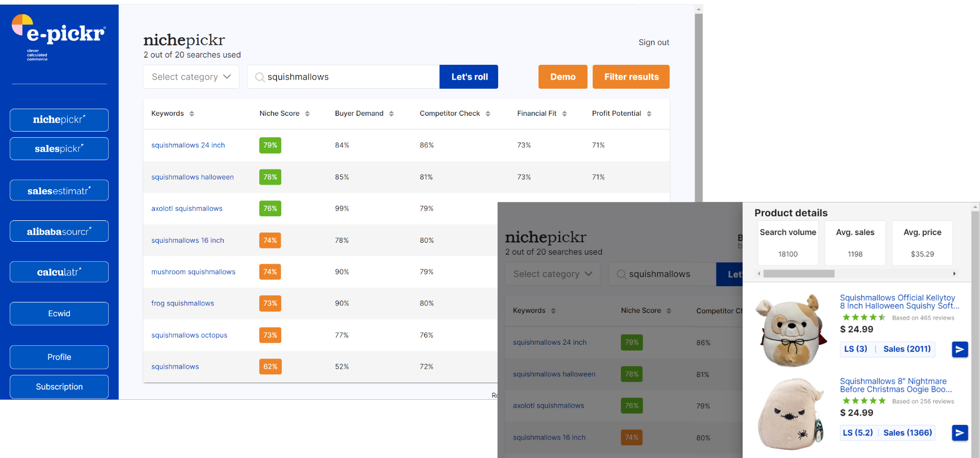Open salesestimatr from the sidebar
The width and height of the screenshot is (980, 458).
click(x=59, y=190)
